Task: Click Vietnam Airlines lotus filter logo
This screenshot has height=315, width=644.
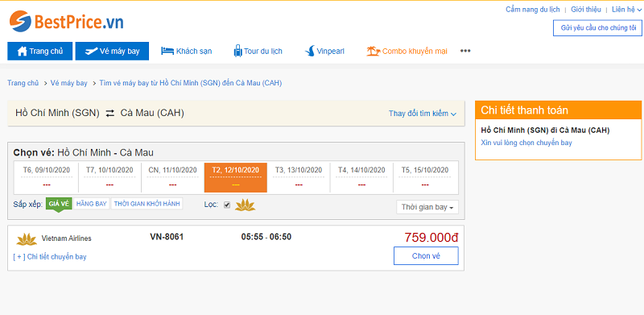Action: 246,205
